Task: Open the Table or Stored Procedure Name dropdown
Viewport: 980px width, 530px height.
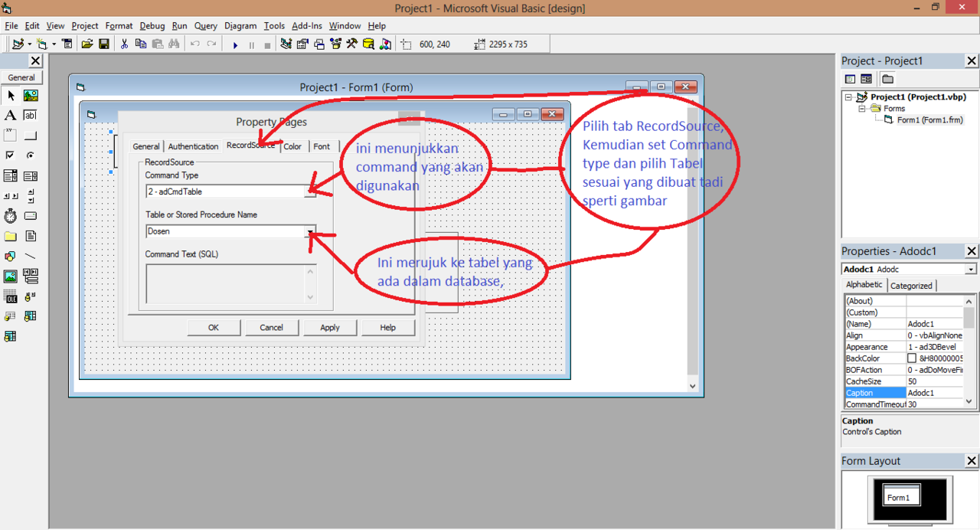Action: pyautogui.click(x=310, y=231)
